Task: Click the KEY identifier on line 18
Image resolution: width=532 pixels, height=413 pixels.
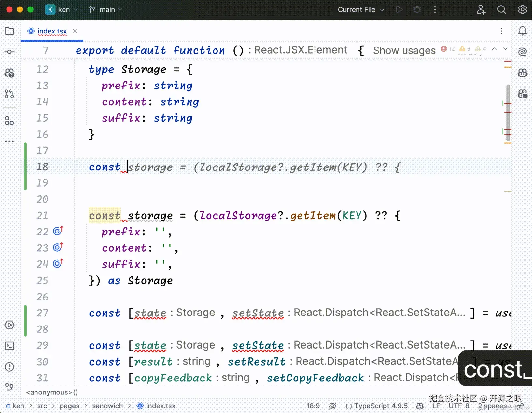Action: (x=352, y=167)
